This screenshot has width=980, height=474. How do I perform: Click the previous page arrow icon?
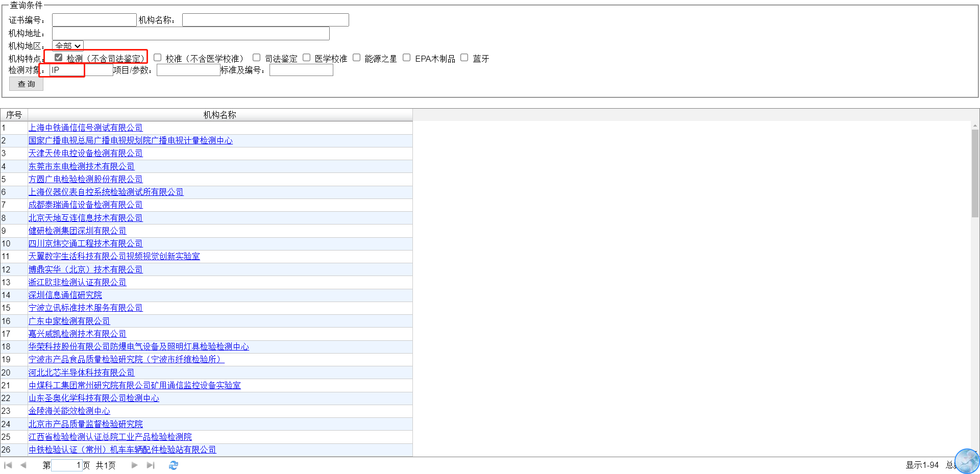(23, 465)
